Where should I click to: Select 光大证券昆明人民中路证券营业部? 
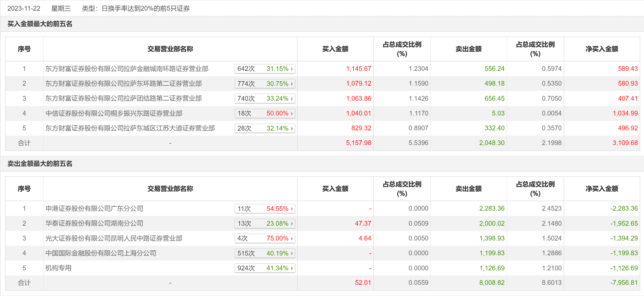(x=114, y=238)
